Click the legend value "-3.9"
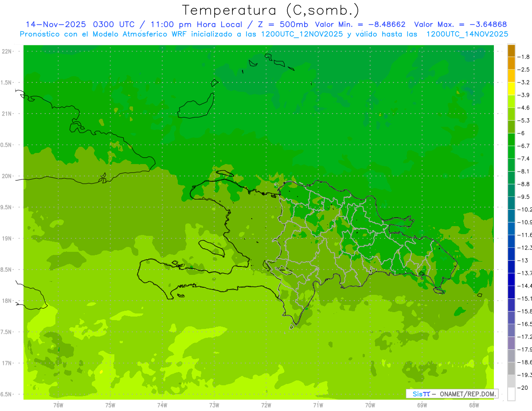This screenshot has width=532, height=411. 524,95
